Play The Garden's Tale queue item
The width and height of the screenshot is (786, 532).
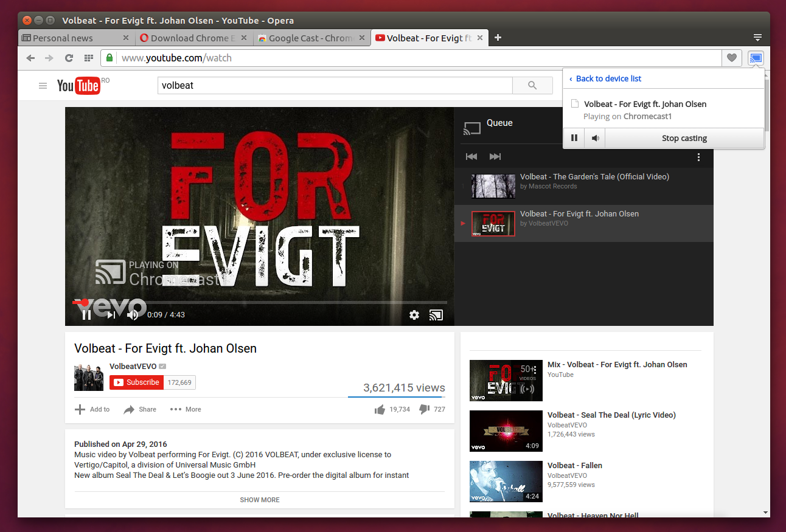583,186
